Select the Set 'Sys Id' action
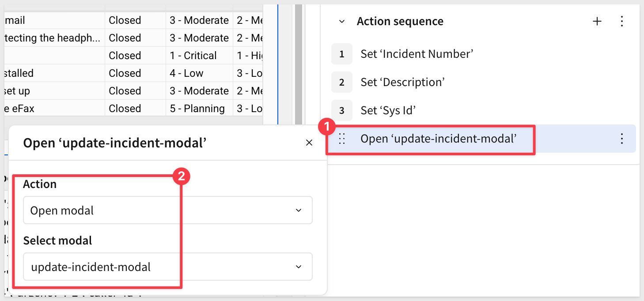 (388, 110)
